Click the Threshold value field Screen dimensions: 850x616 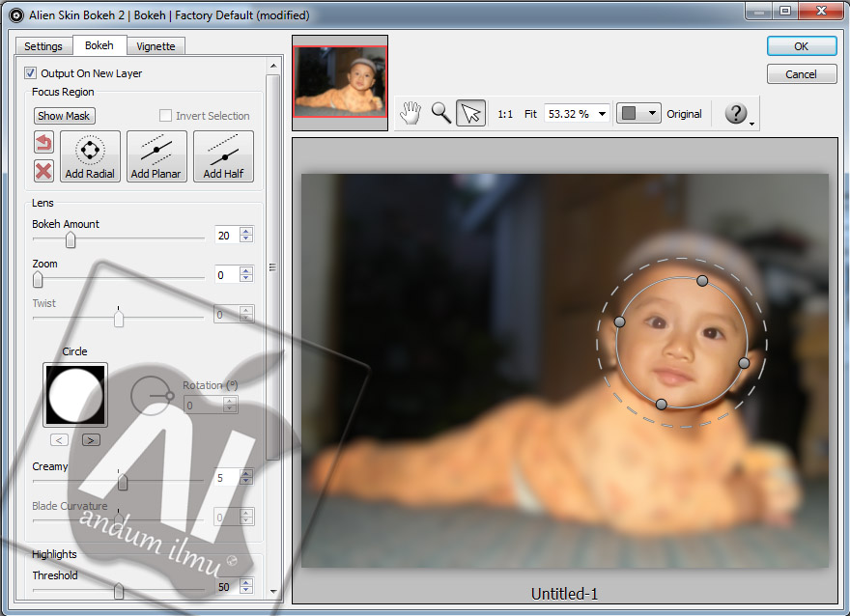227,587
